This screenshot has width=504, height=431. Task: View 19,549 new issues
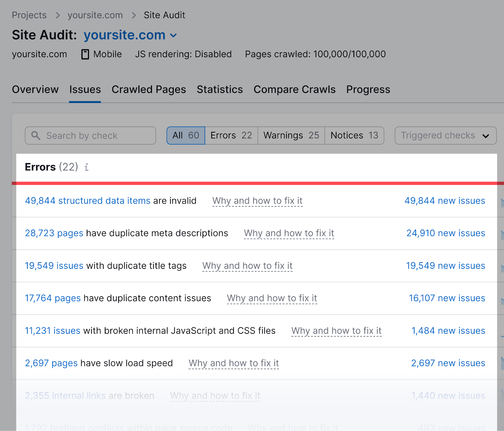pos(446,266)
